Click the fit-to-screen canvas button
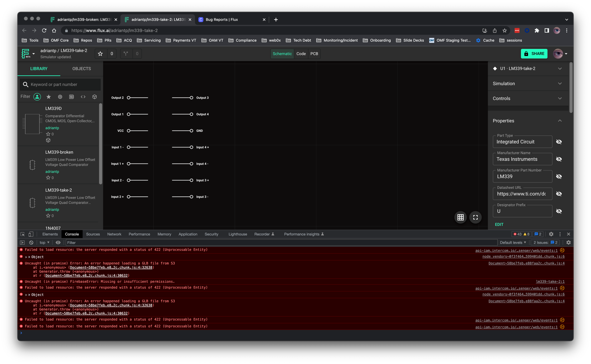Screen dimensions: 591x364 point(475,217)
